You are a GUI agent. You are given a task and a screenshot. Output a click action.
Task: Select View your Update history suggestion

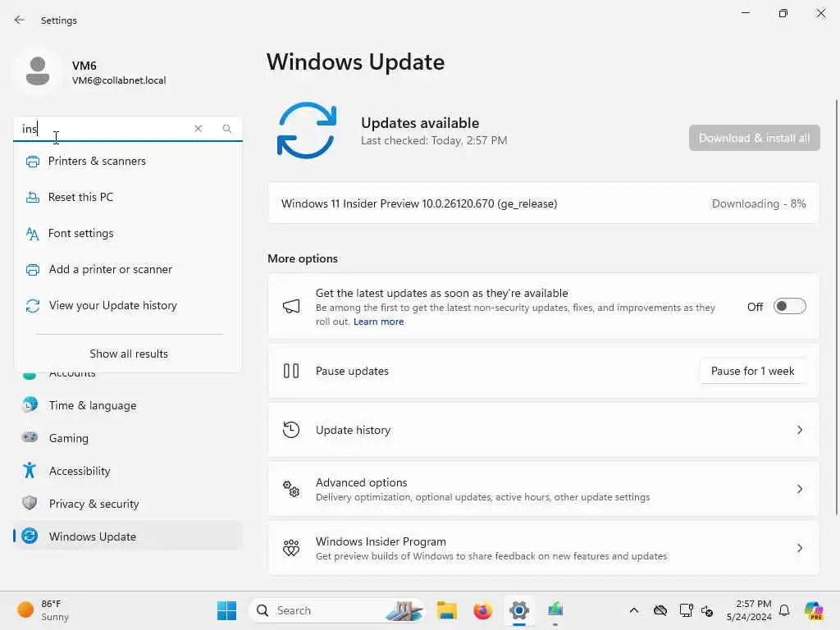[x=127, y=306]
